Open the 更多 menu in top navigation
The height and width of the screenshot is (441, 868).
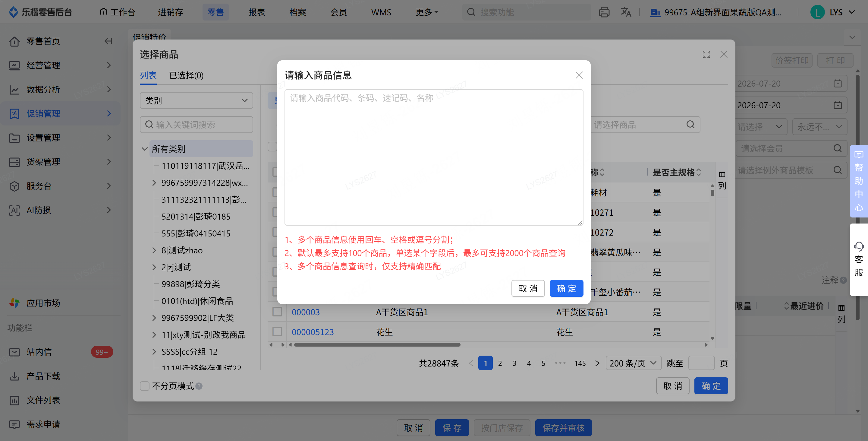coord(427,12)
